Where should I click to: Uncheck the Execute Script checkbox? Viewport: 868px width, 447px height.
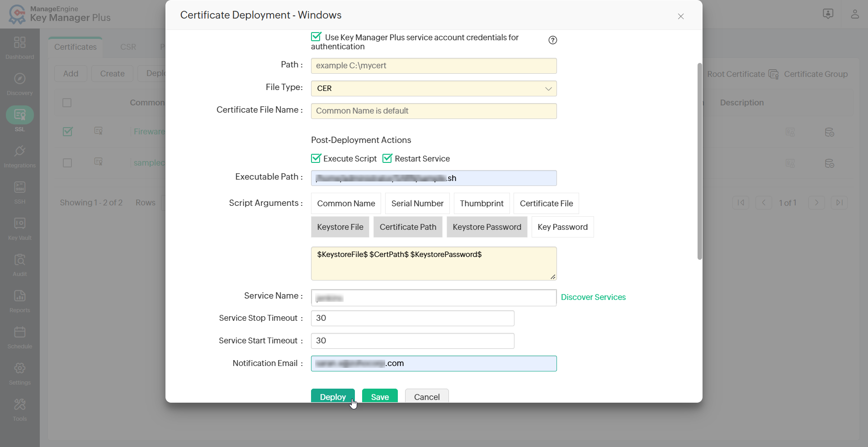click(x=316, y=158)
